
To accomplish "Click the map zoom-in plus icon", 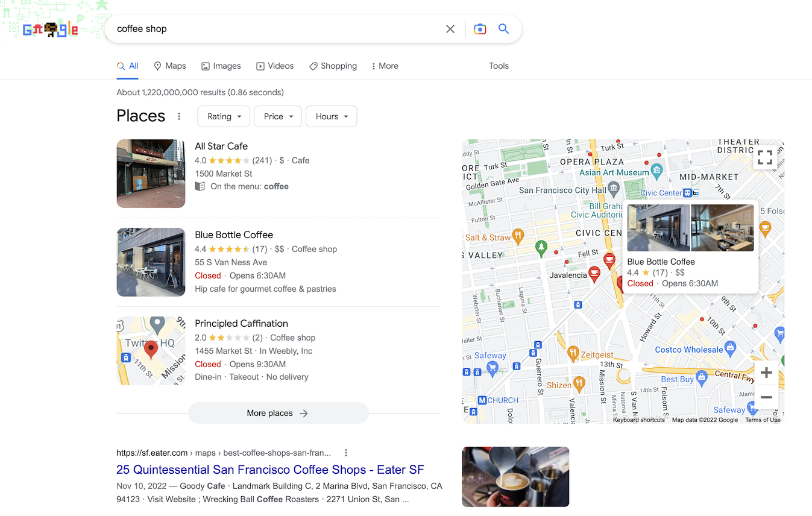I will pos(766,373).
